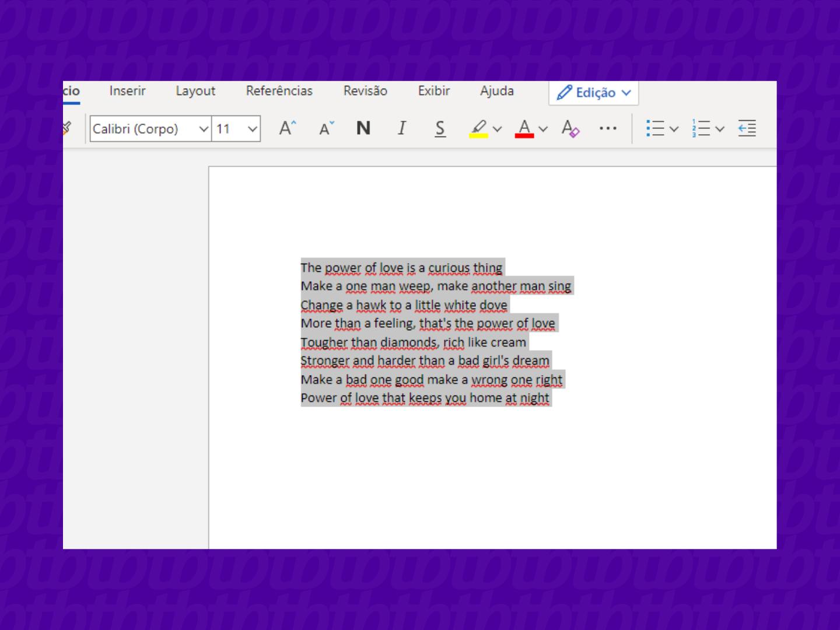Click the line 'Power of love that keeps you home at night'
The height and width of the screenshot is (630, 840).
(425, 398)
